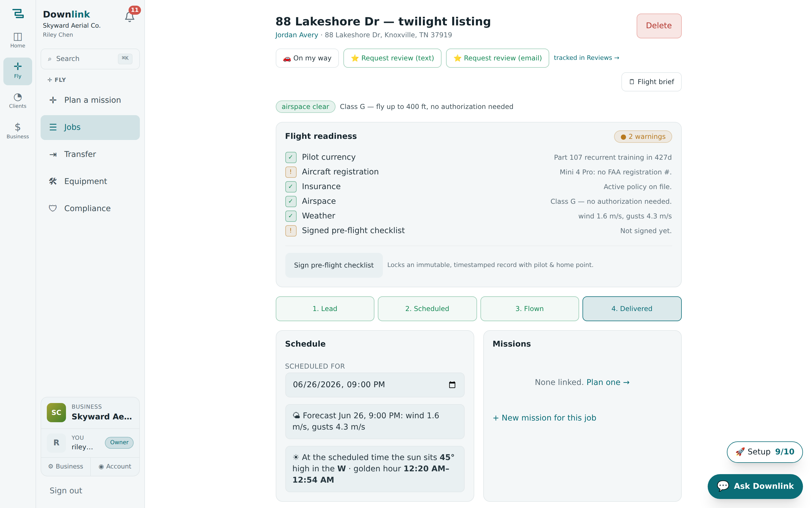The height and width of the screenshot is (508, 812).
Task: Send On my way message
Action: point(307,58)
